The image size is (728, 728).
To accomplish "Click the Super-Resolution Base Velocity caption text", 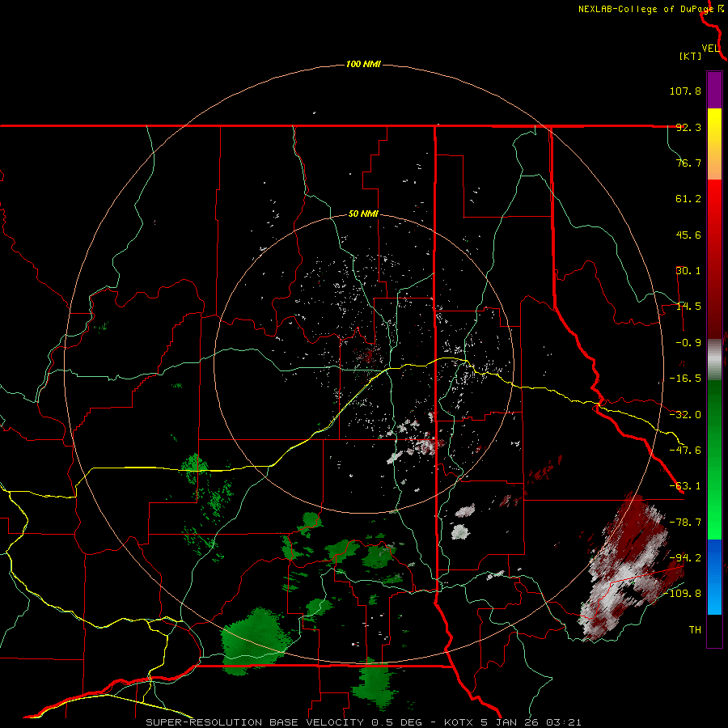I will pos(363,722).
